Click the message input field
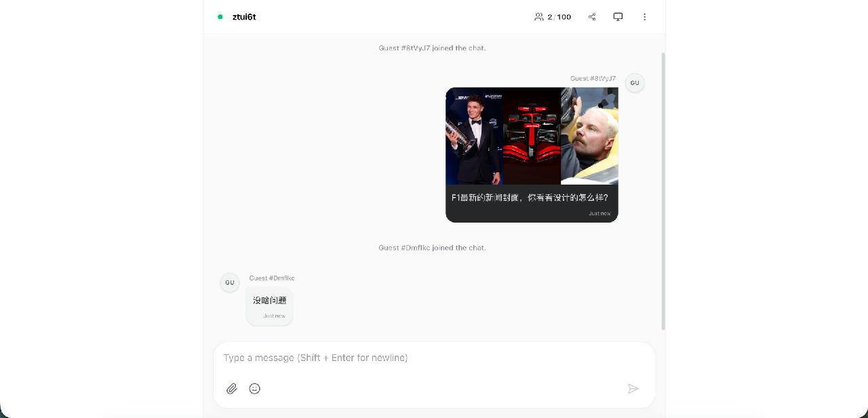This screenshot has width=868, height=418. (x=434, y=358)
